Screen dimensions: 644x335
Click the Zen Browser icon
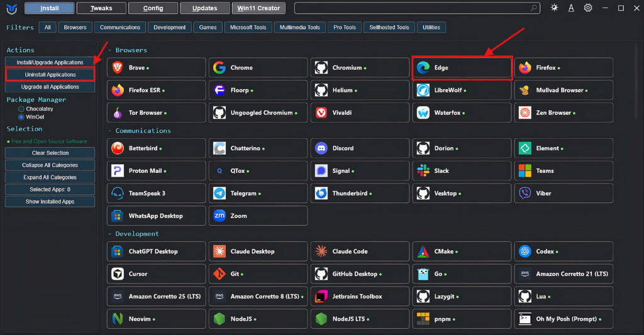525,113
